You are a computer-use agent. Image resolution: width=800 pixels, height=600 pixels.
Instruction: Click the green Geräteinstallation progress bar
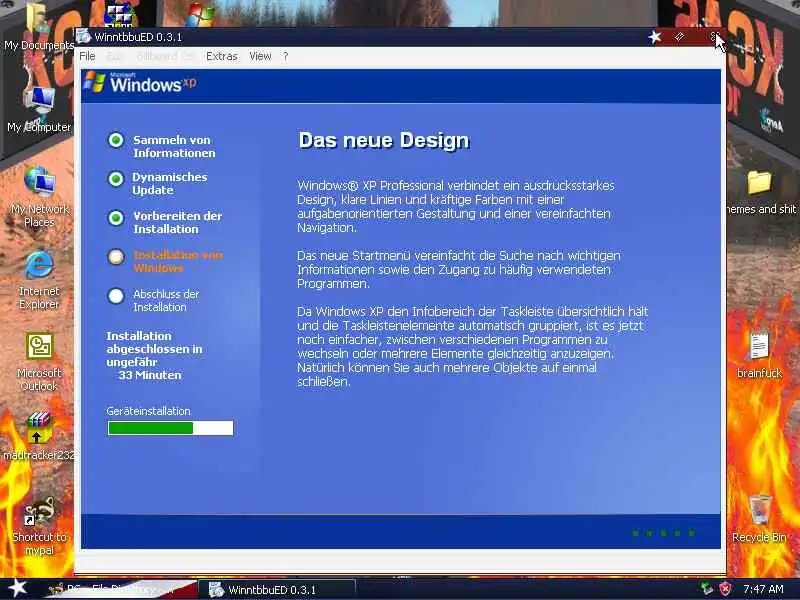click(x=170, y=428)
